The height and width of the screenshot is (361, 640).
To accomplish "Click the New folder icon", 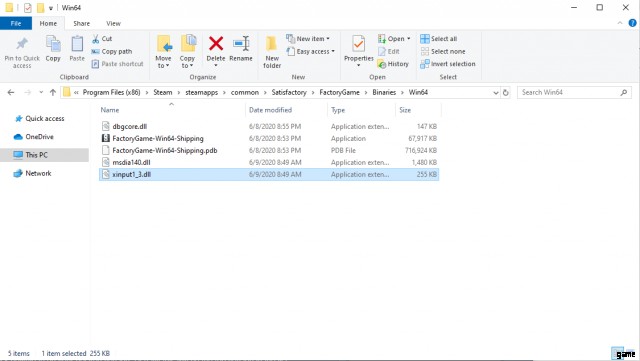I will [272, 44].
